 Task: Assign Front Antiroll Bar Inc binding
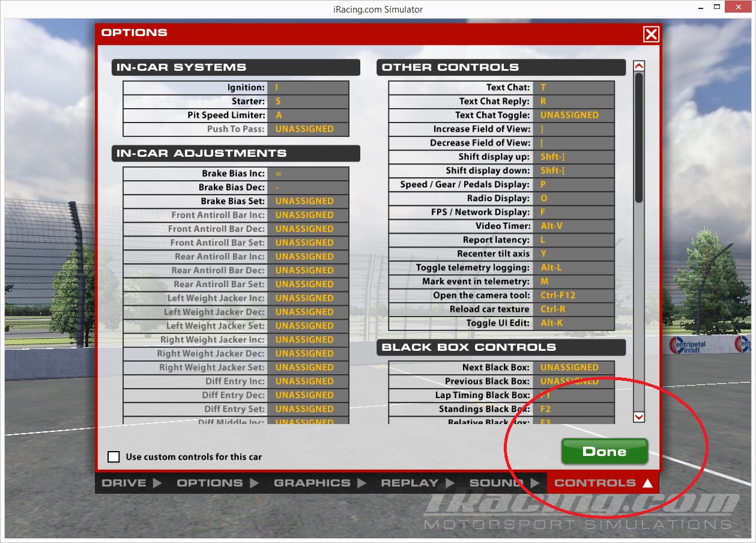click(x=308, y=215)
